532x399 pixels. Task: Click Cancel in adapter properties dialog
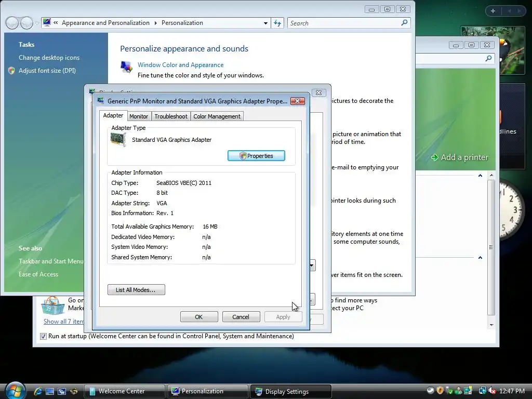[241, 317]
